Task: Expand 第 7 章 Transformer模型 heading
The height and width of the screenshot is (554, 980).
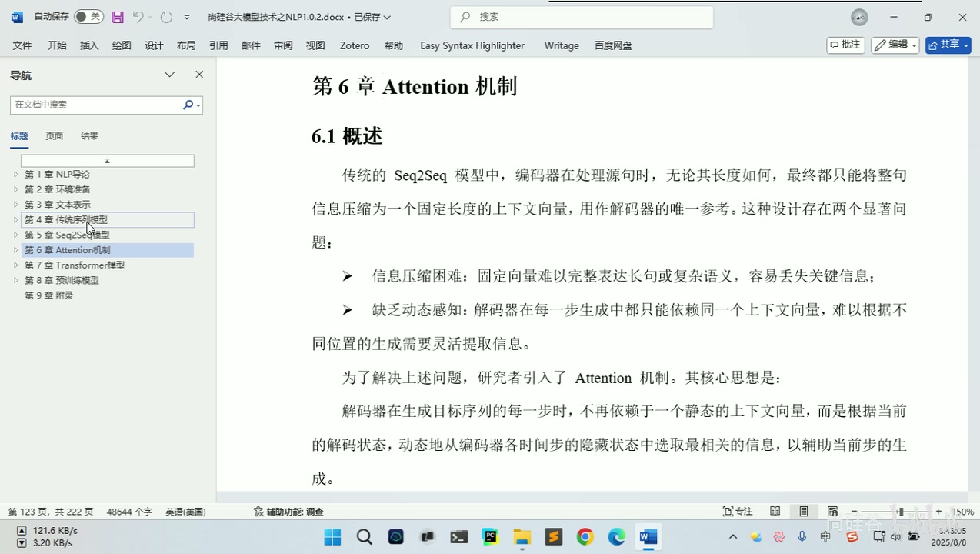Action: 15,265
